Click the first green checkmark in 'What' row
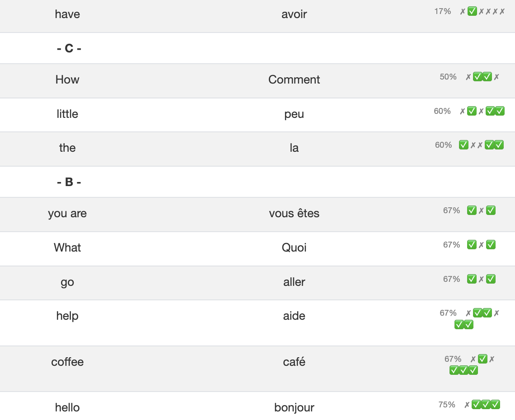 (472, 245)
